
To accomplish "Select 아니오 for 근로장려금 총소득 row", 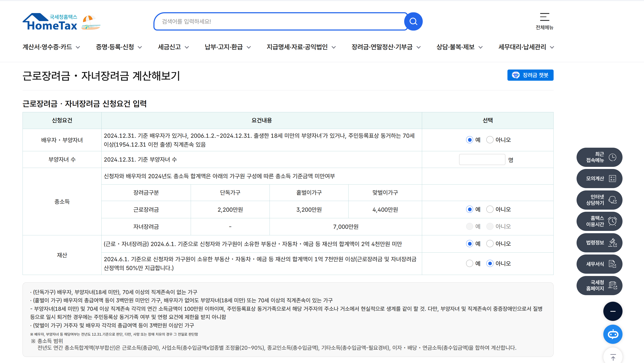I will [x=490, y=209].
